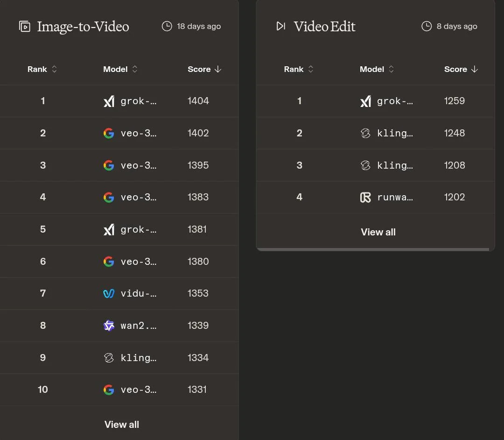The image size is (504, 440).
Task: Click the 8 days ago timestamp
Action: (457, 26)
